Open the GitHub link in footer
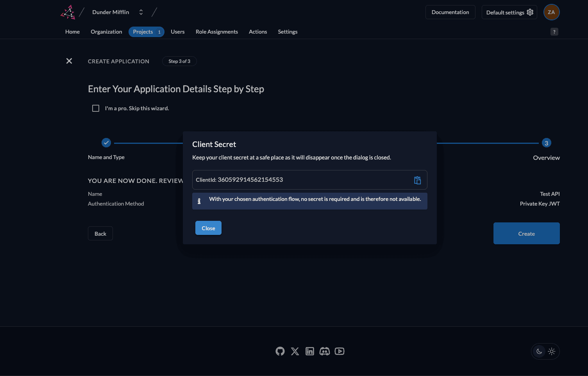588x376 pixels. (280, 351)
